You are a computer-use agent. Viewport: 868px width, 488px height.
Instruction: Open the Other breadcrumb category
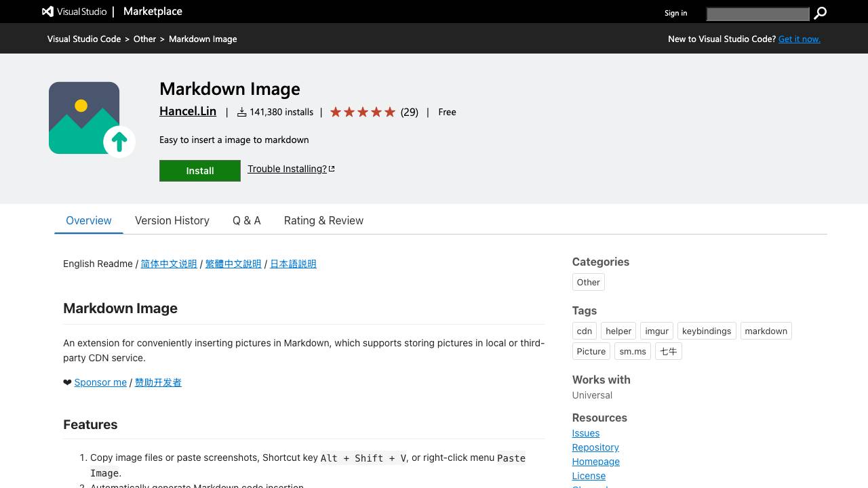(144, 39)
